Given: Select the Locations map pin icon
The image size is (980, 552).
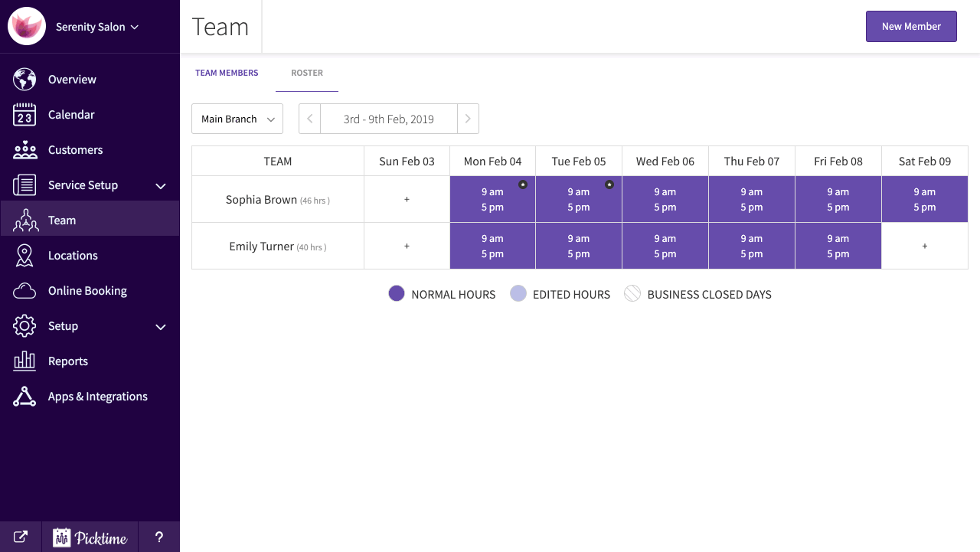Looking at the screenshot, I should [24, 256].
